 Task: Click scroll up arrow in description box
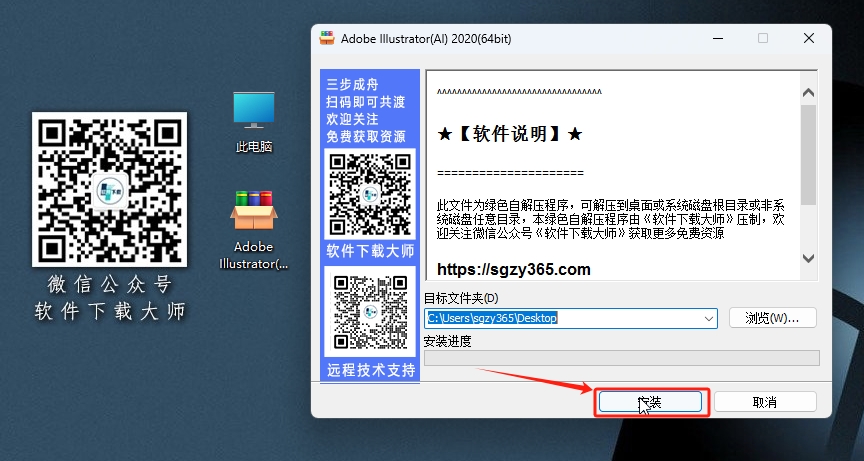pos(808,93)
